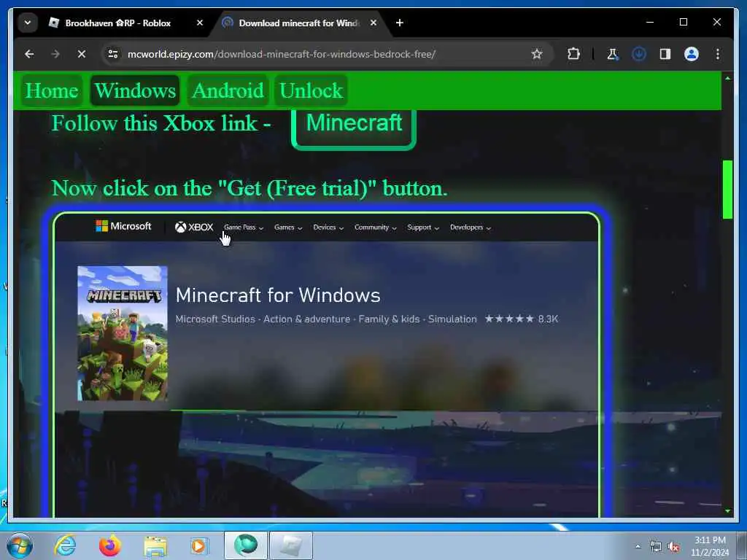Select the Download minecraft for Windows tab
The height and width of the screenshot is (560, 747).
point(298,23)
